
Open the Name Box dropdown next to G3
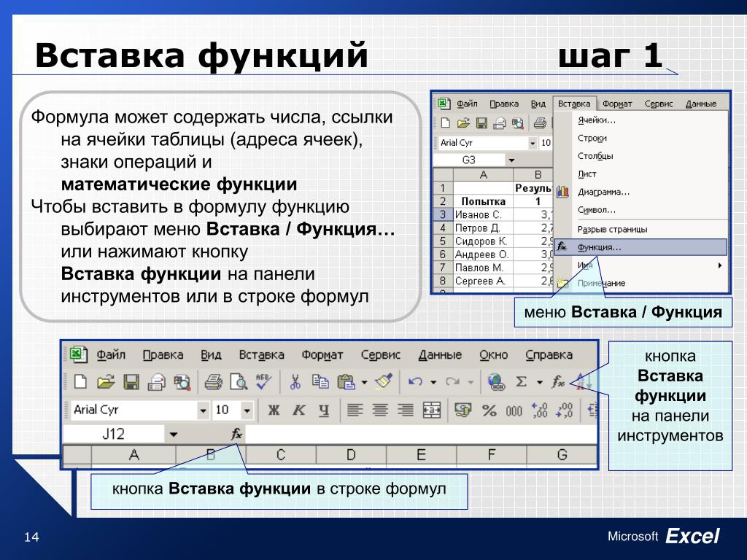tap(511, 160)
